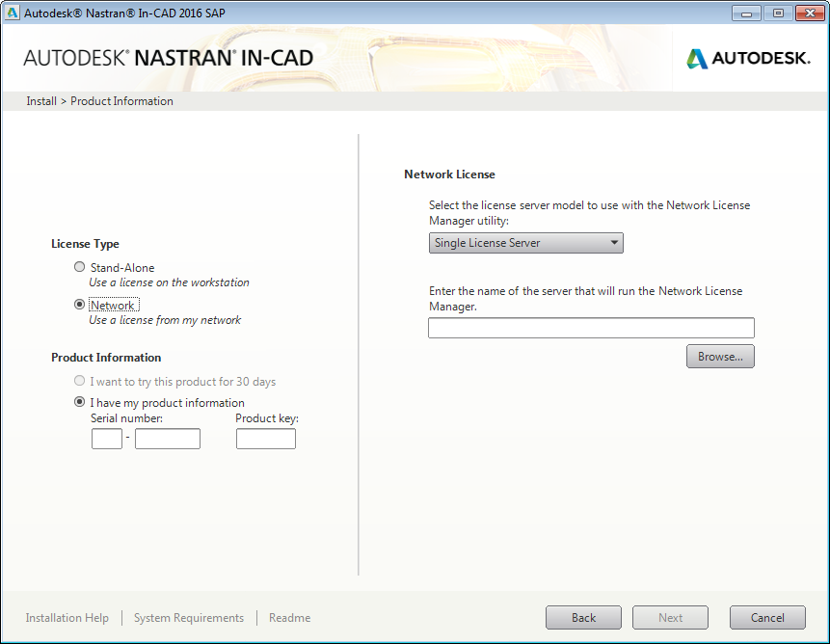
Task: Click the Browse... button
Action: (x=720, y=357)
